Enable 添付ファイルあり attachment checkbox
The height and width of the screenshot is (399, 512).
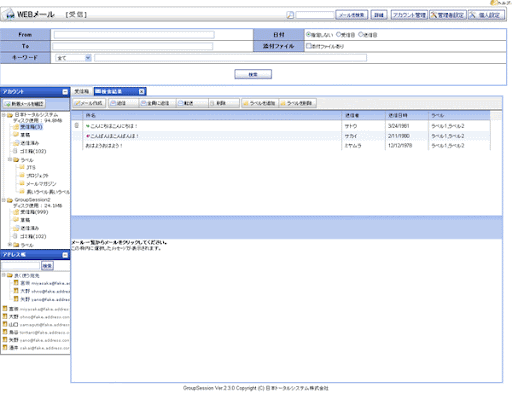tap(309, 46)
